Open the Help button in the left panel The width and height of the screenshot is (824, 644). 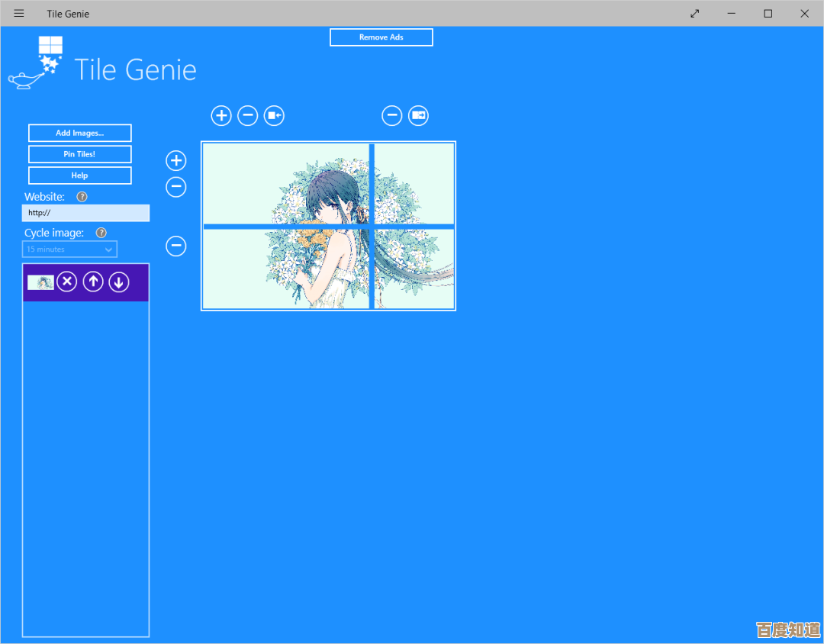[80, 175]
